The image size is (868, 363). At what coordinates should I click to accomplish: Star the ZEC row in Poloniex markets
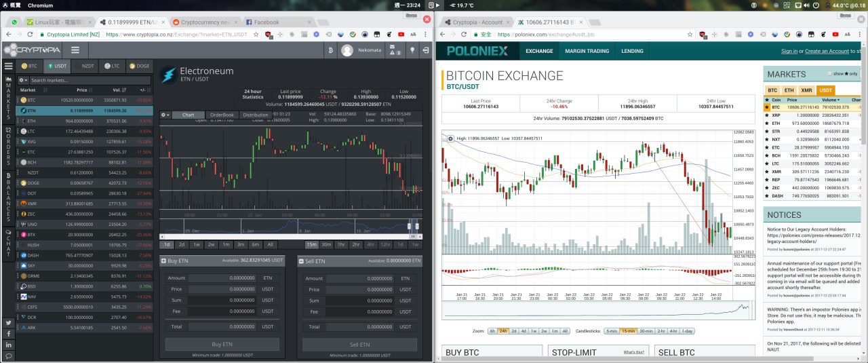pos(767,188)
